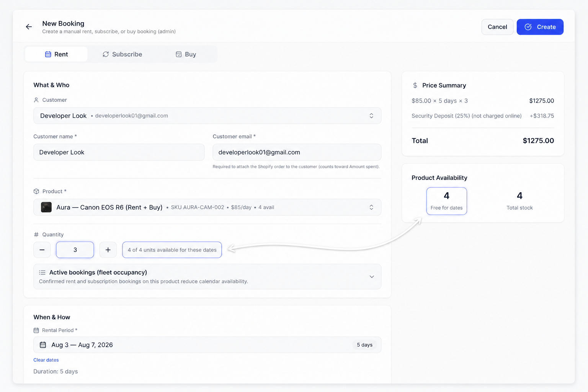Cancel the new booking
The width and height of the screenshot is (588, 392).
pyautogui.click(x=497, y=27)
